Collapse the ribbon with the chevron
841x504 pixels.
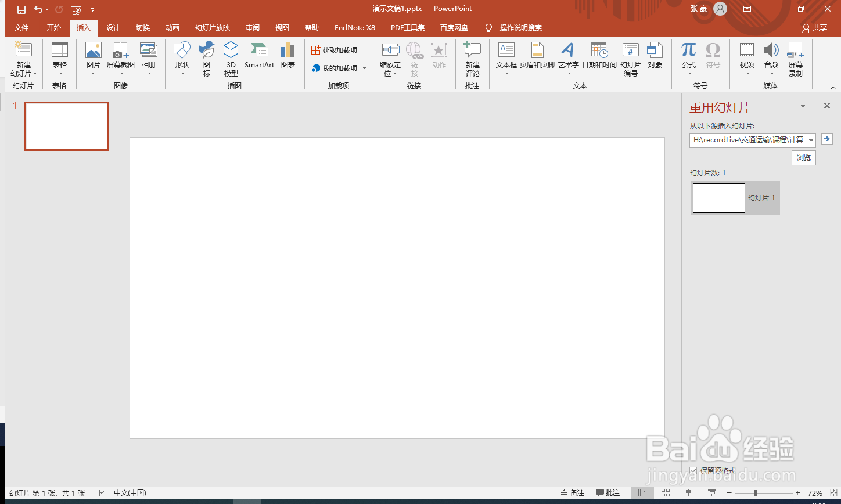[x=833, y=88]
